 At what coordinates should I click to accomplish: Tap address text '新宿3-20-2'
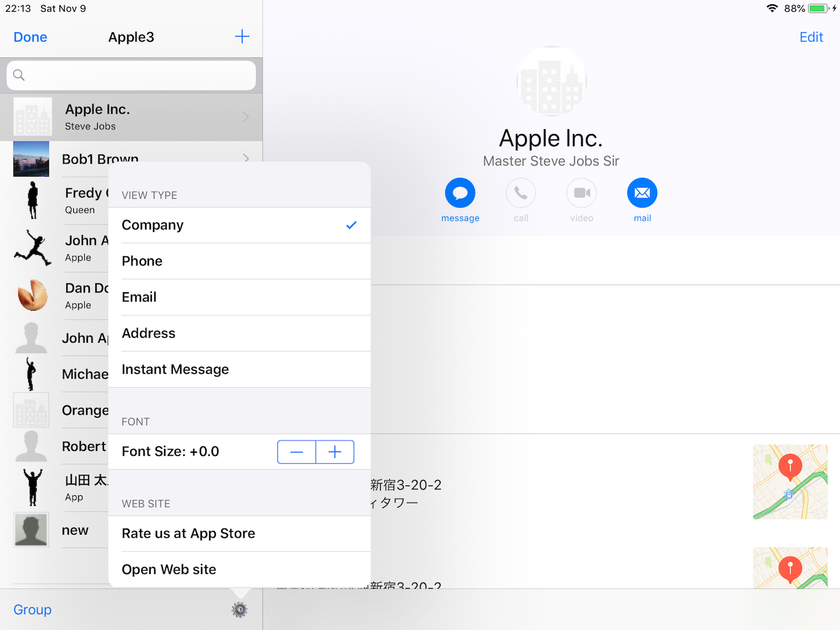406,485
